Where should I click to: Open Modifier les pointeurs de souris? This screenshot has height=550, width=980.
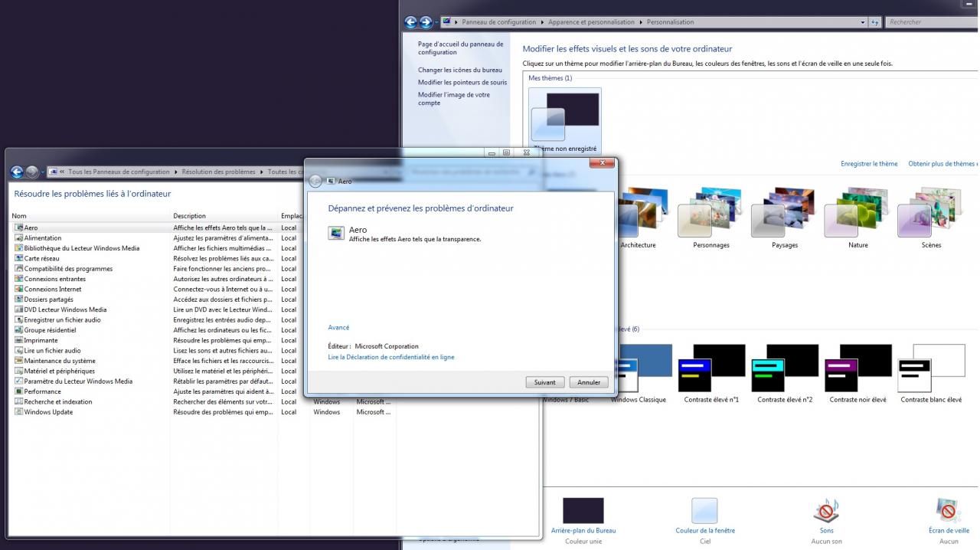click(x=462, y=82)
